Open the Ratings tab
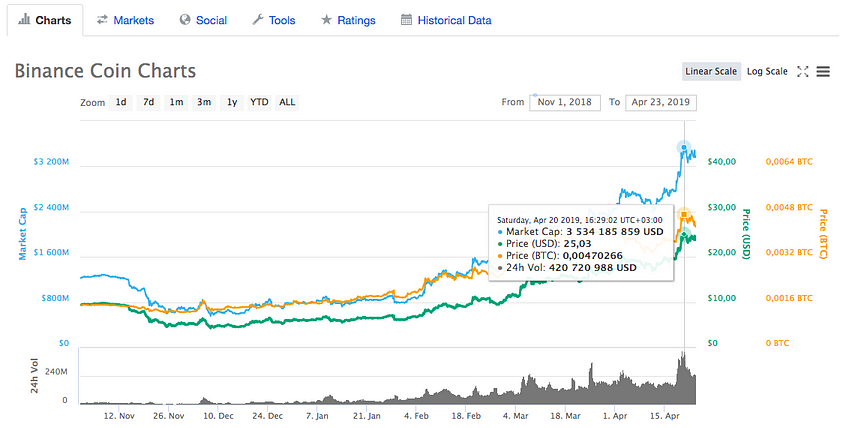 [x=348, y=21]
